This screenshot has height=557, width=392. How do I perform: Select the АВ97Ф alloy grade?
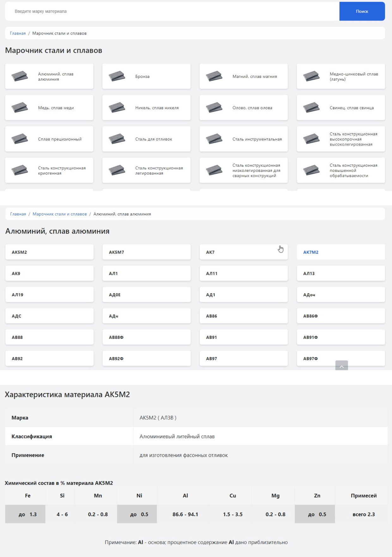click(x=341, y=358)
